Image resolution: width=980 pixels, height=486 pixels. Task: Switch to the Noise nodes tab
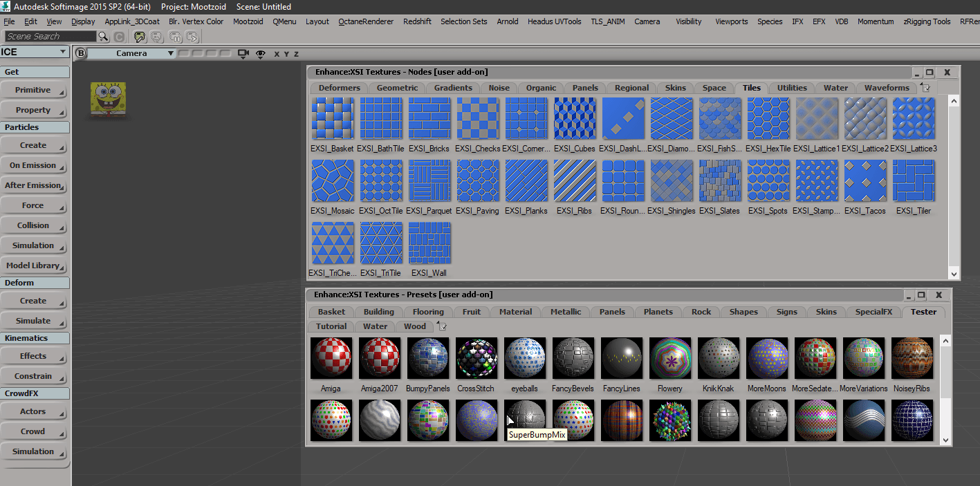(x=499, y=88)
